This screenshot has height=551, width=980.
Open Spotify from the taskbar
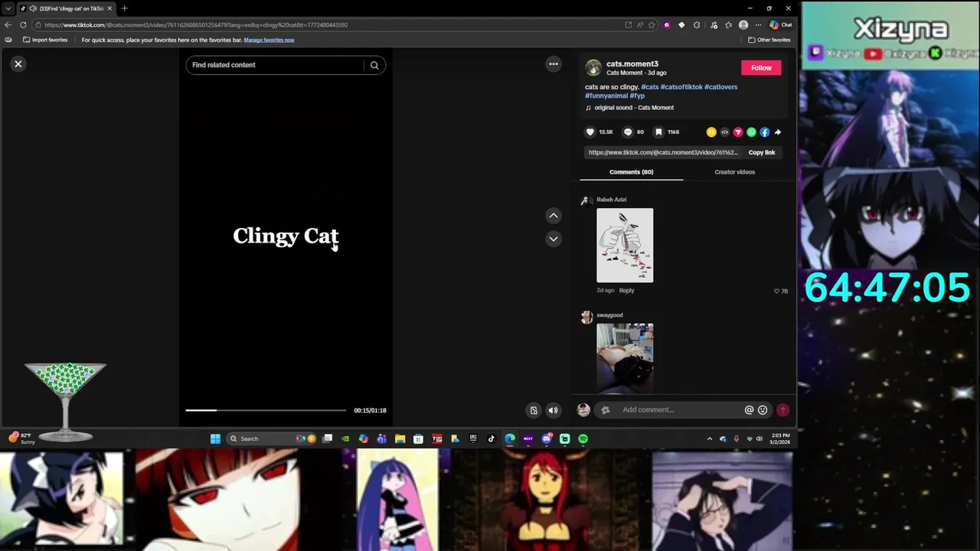583,439
